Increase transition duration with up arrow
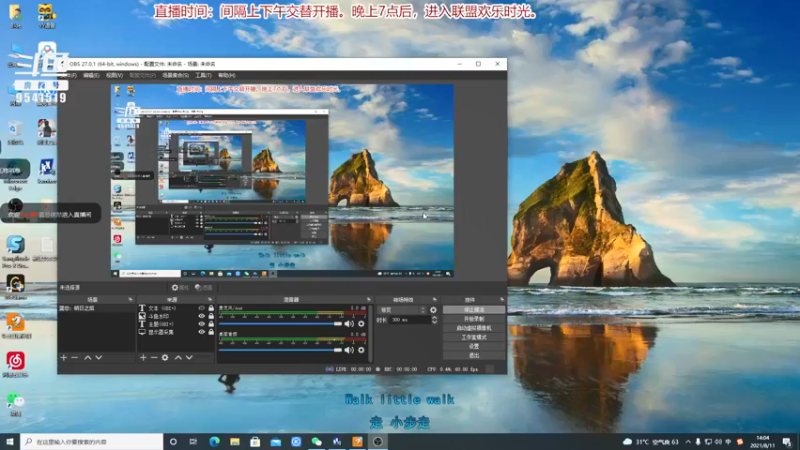Viewport: 800px width, 450px height. tap(435, 317)
